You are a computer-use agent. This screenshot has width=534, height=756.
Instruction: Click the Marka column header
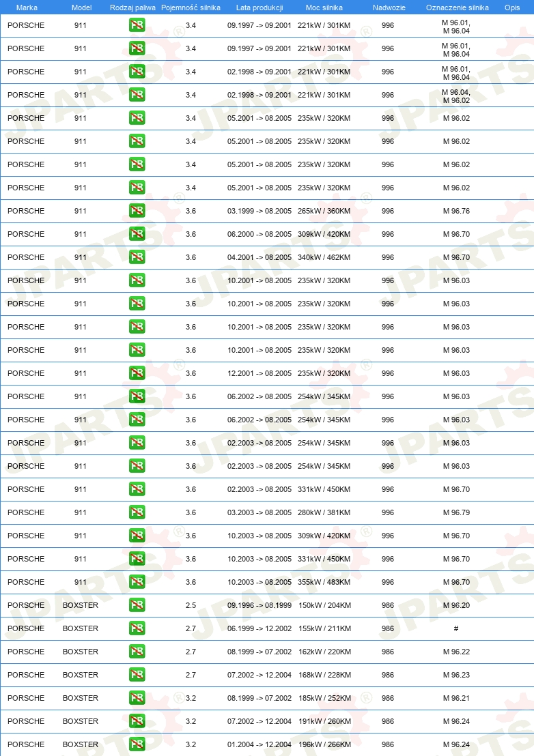tap(27, 8)
